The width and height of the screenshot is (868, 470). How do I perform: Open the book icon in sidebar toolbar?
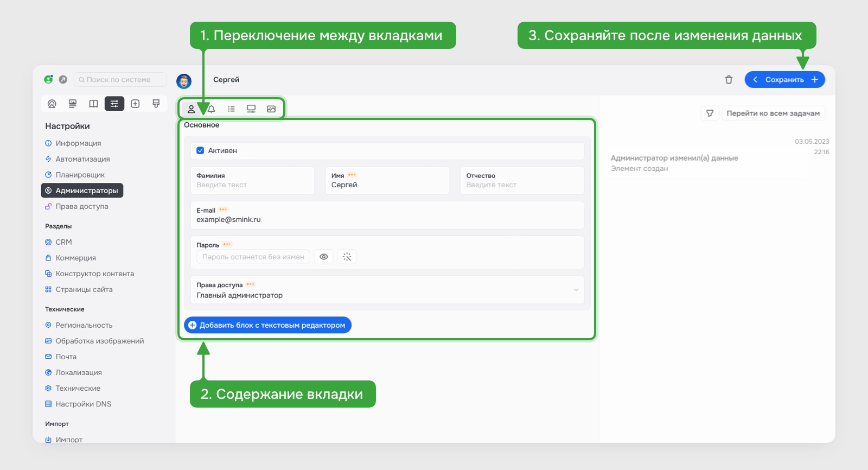[x=93, y=104]
